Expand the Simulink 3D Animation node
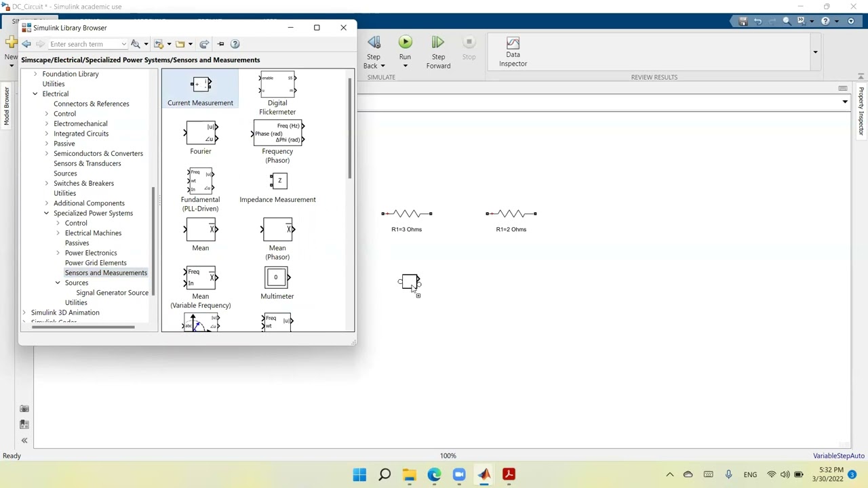This screenshot has height=488, width=868. pyautogui.click(x=24, y=312)
